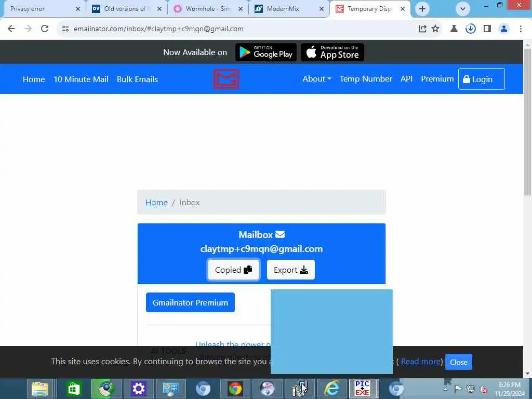Click the network tray icon

point(470,389)
